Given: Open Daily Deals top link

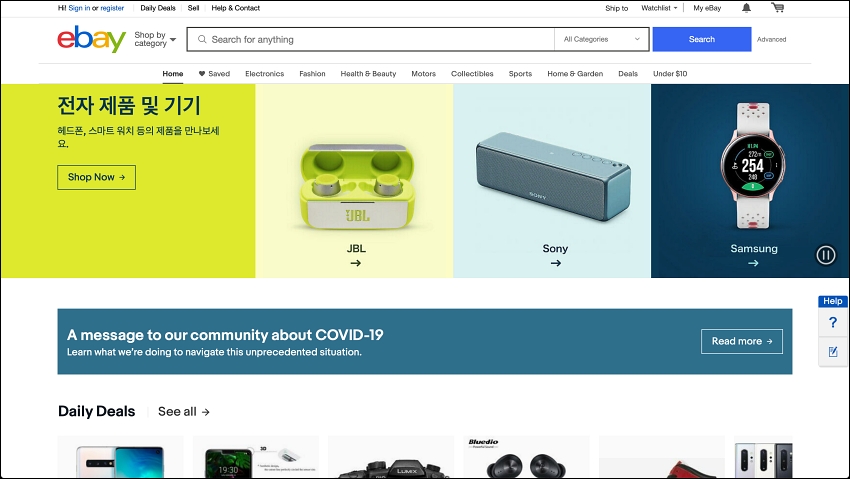Looking at the screenshot, I should [x=158, y=8].
